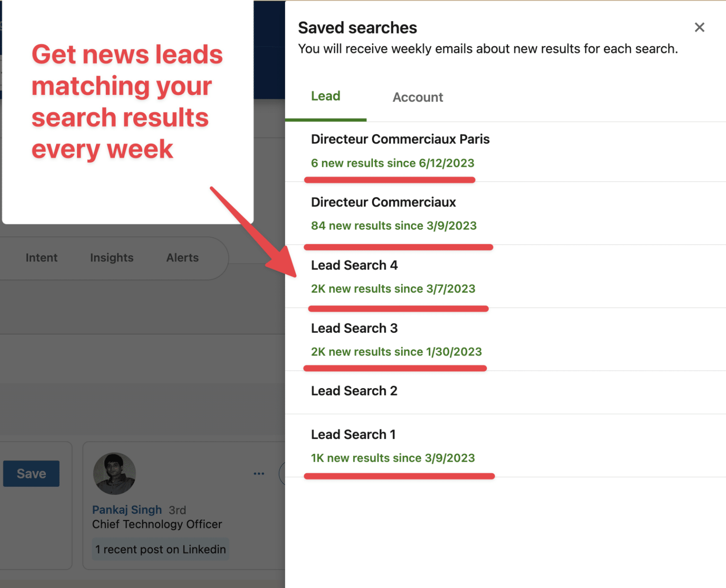View 6 new results for Directeur Commerciaux Paris
726x588 pixels.
(x=392, y=163)
